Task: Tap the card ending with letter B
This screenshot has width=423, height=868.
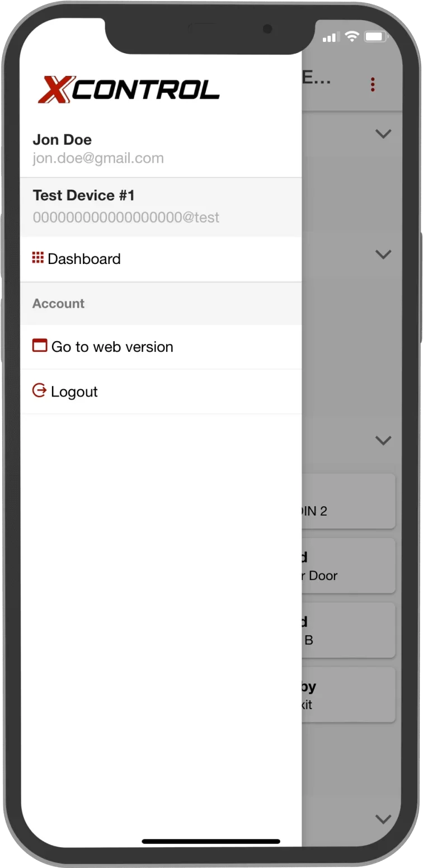Action: (349, 630)
